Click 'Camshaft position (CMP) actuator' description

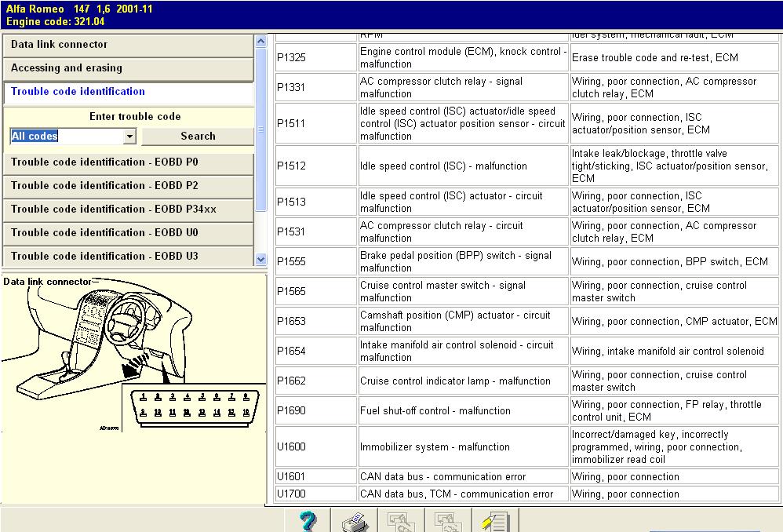463,321
